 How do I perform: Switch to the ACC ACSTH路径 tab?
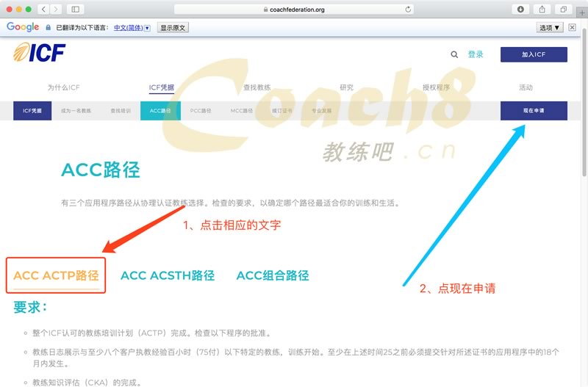168,275
